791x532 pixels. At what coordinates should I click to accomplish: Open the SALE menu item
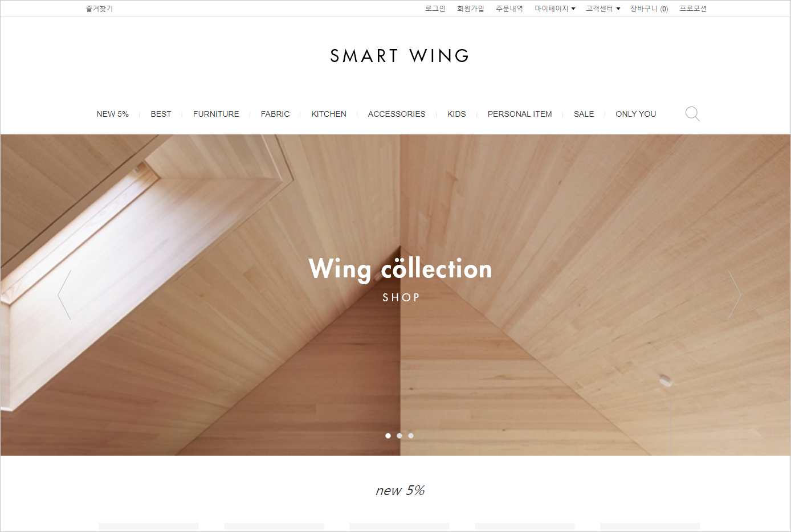click(x=584, y=114)
